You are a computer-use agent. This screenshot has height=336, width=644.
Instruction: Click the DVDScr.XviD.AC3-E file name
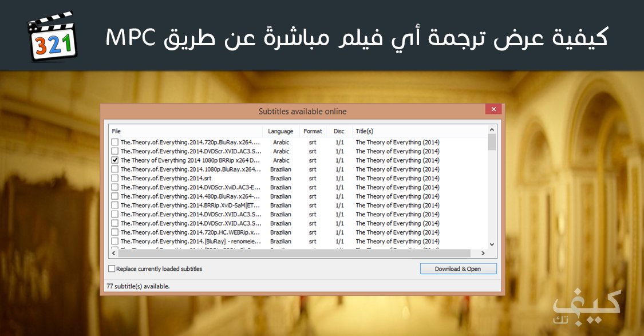(x=190, y=187)
